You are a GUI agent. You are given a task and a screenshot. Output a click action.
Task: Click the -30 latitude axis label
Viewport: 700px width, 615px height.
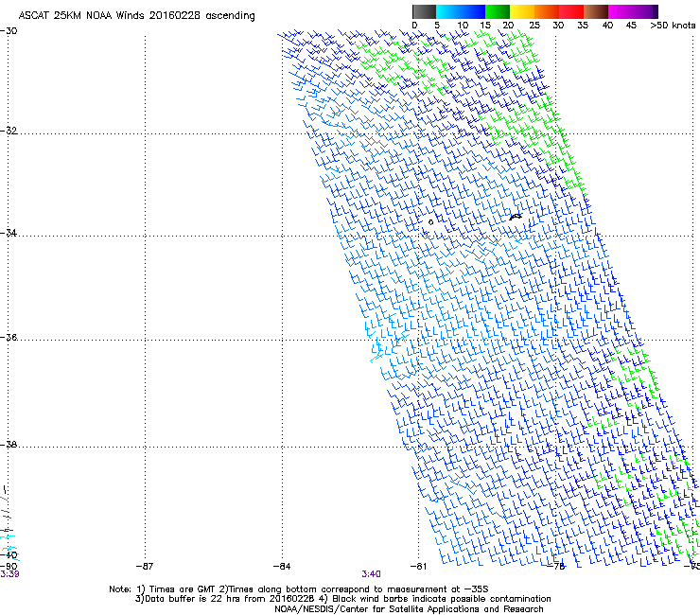tap(9, 31)
